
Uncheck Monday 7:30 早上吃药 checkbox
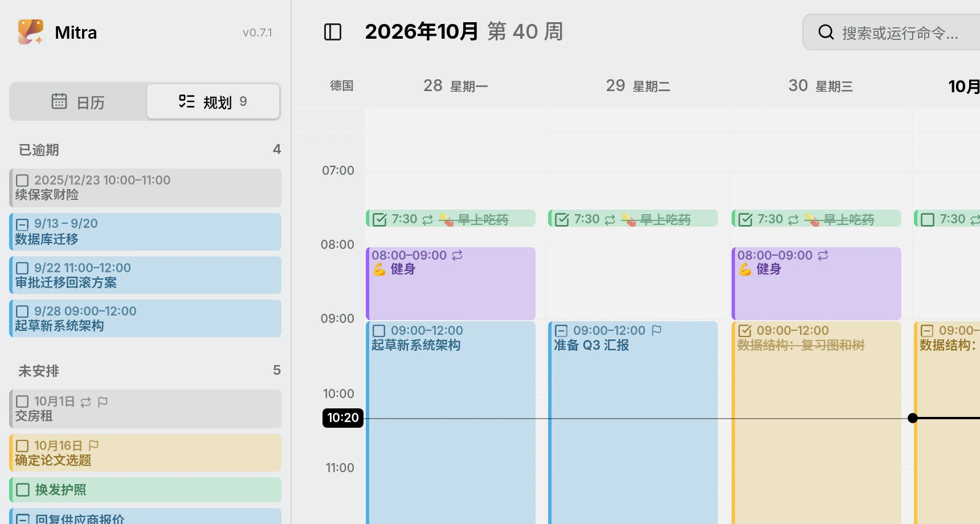point(379,220)
